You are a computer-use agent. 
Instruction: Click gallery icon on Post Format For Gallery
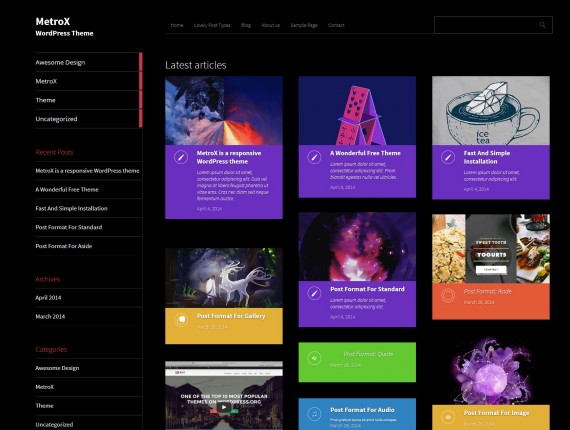click(181, 320)
